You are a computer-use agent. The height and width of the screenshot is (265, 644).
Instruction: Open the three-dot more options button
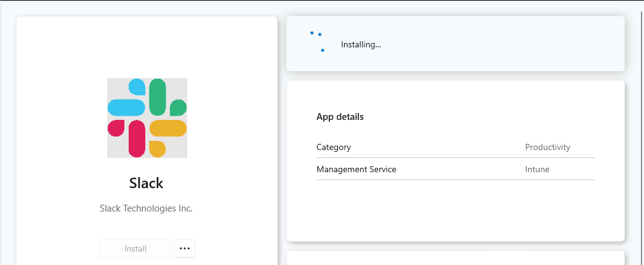[x=185, y=248]
